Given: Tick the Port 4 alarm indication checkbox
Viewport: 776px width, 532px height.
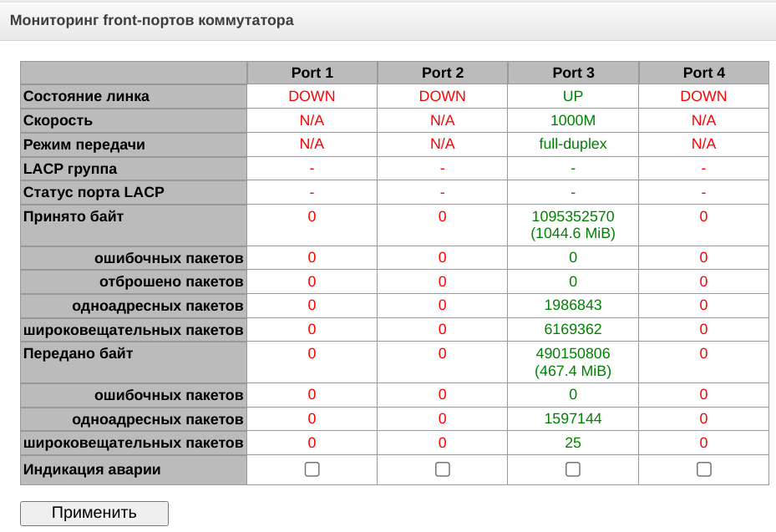Looking at the screenshot, I should (704, 469).
